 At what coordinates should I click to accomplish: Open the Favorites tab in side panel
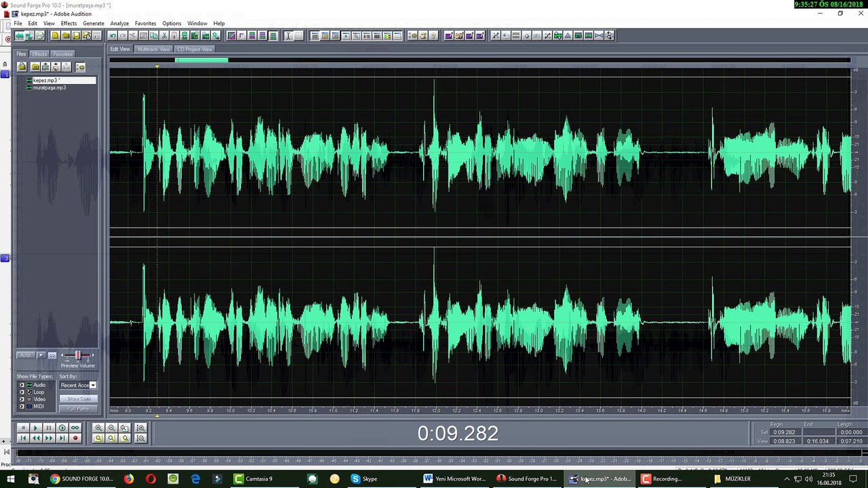(x=62, y=54)
